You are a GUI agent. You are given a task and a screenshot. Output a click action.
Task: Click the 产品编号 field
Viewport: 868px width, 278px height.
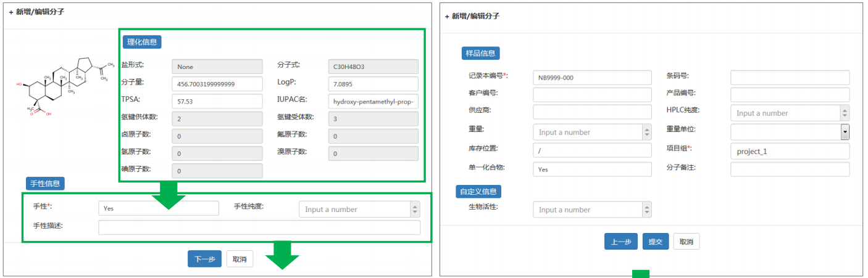790,95
